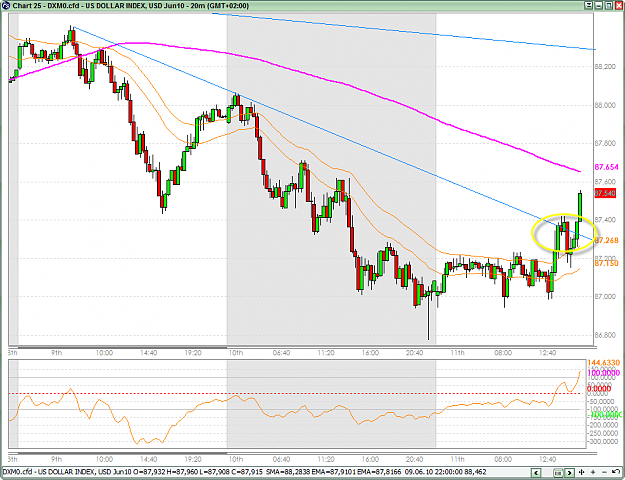The height and width of the screenshot is (480, 625).
Task: Click the green -100,000 indicator level label
Action: pos(604,415)
